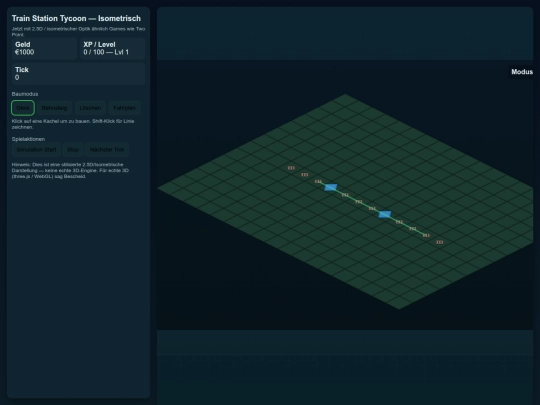Viewport: 540px width, 405px height.
Task: Click the lower-right blue platform tile on the track
Action: (385, 214)
